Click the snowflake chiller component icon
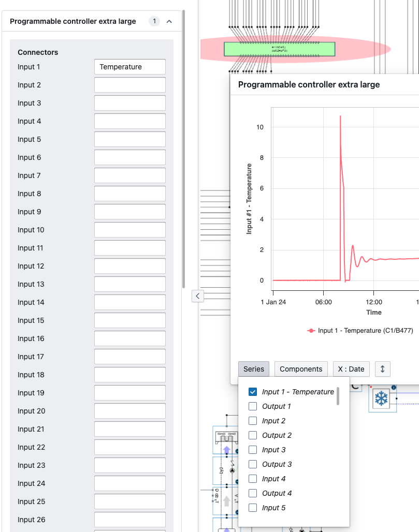 (x=382, y=398)
